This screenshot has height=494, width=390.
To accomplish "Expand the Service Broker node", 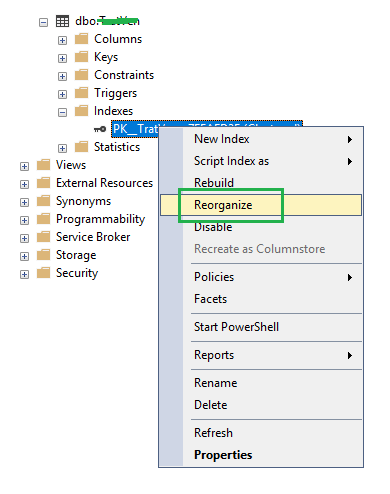I will [24, 239].
